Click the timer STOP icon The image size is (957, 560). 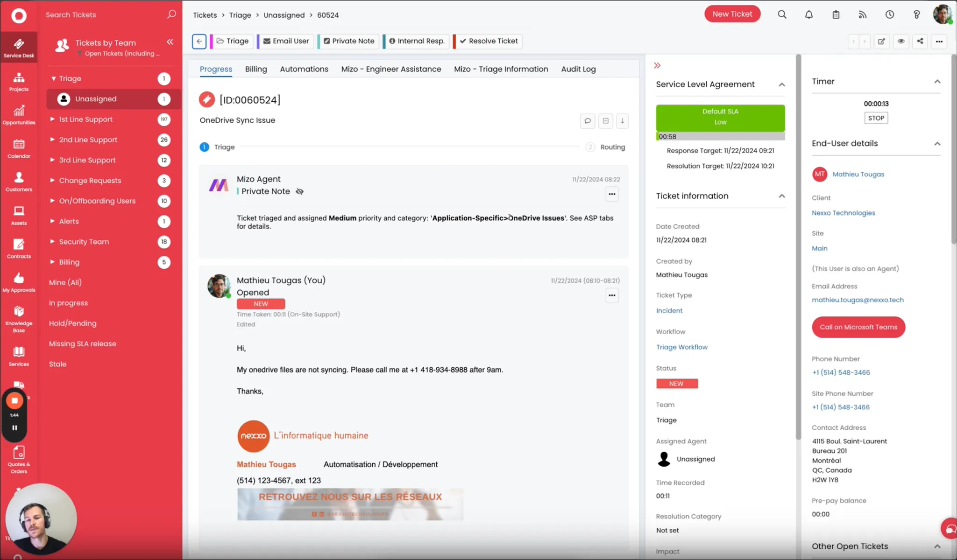tap(876, 117)
